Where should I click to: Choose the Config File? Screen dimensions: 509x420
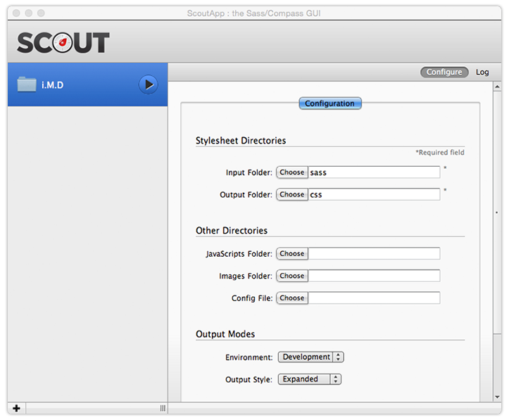292,298
